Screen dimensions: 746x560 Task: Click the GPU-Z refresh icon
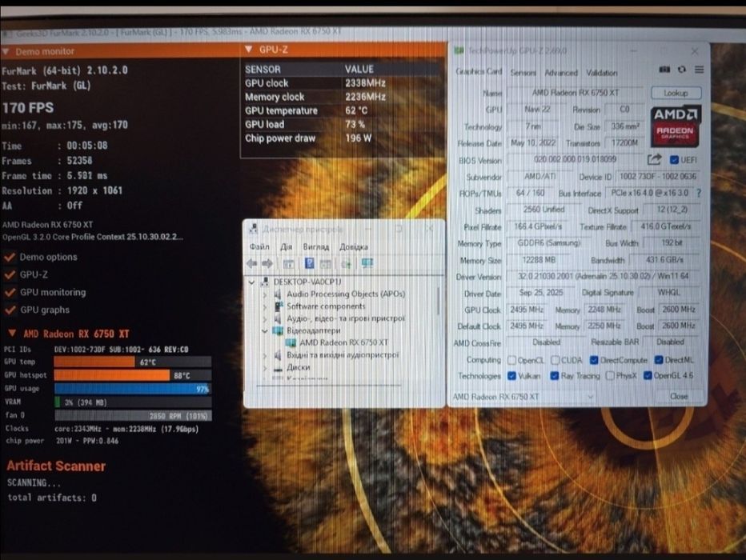click(682, 70)
